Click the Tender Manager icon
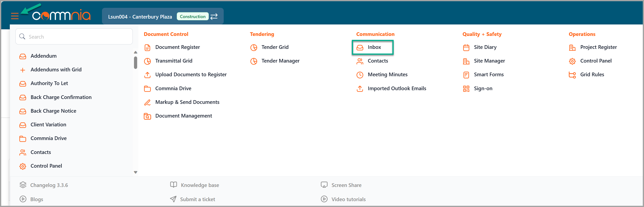This screenshot has width=644, height=207. click(x=254, y=61)
